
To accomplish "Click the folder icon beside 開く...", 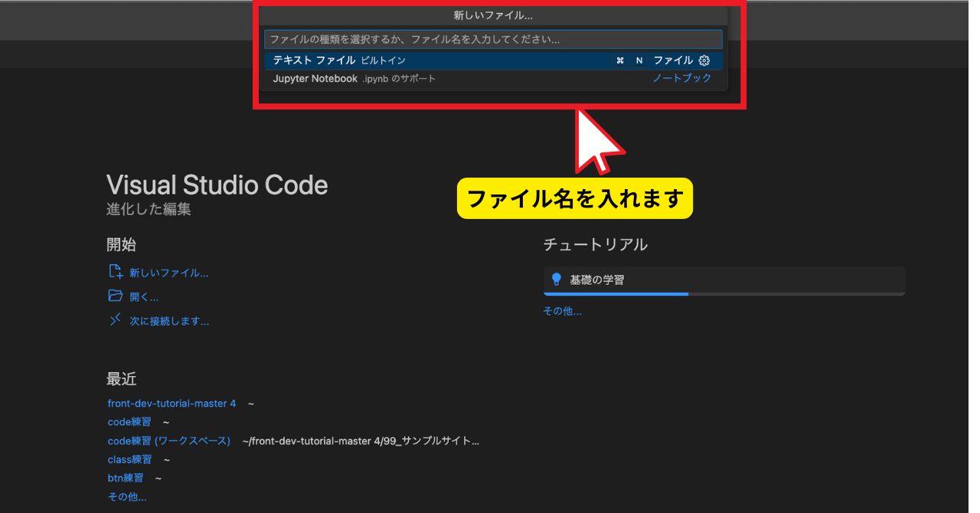I will tap(116, 296).
